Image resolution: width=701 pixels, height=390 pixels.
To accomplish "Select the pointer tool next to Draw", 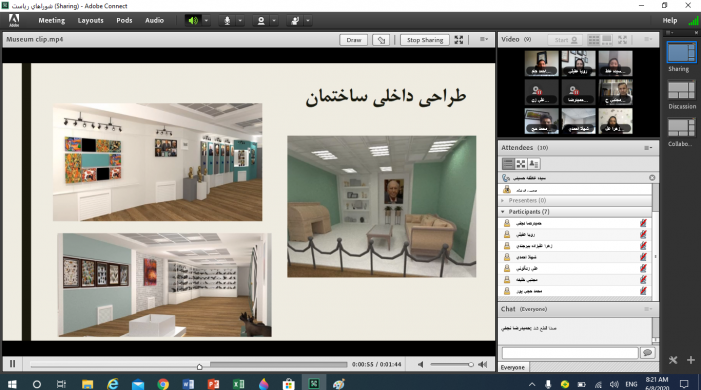I will pyautogui.click(x=381, y=40).
